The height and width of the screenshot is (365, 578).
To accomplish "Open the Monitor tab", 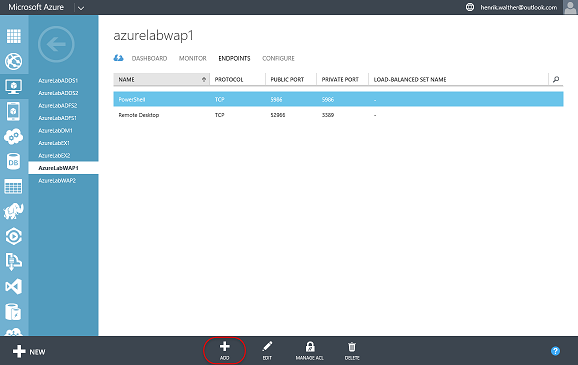I will [x=193, y=58].
